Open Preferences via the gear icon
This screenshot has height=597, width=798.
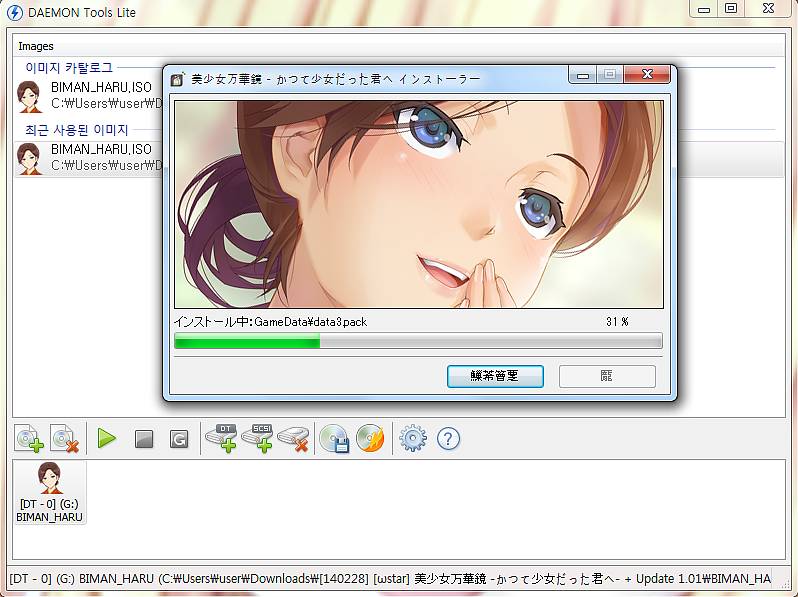pyautogui.click(x=413, y=438)
